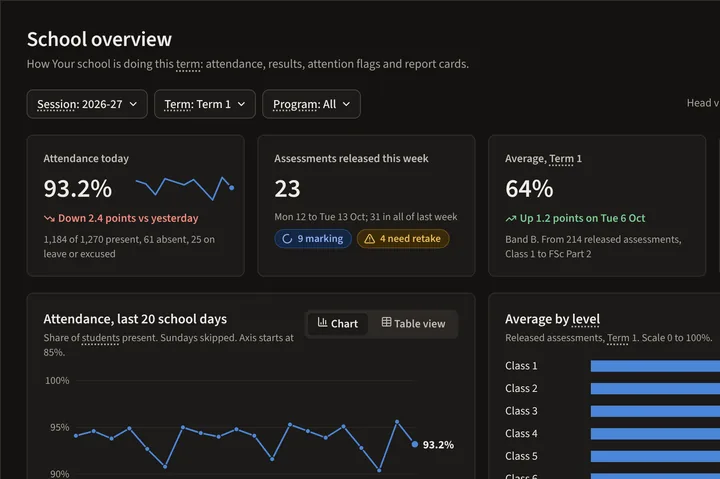The image size is (720, 479).
Task: Switch to Table view tab
Action: [x=413, y=324]
